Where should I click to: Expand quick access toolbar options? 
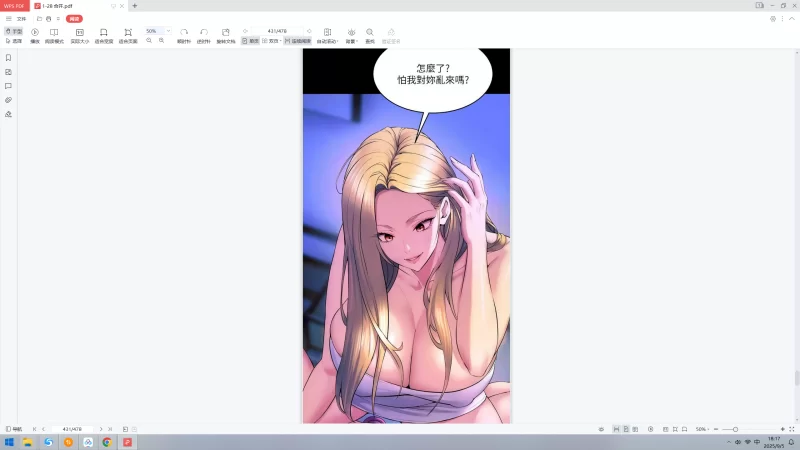coord(58,19)
